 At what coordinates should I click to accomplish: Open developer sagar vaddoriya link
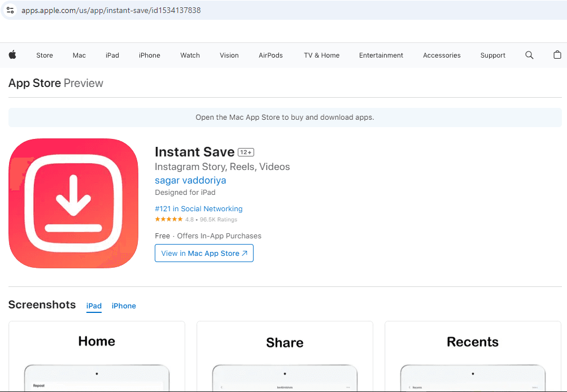click(x=190, y=180)
